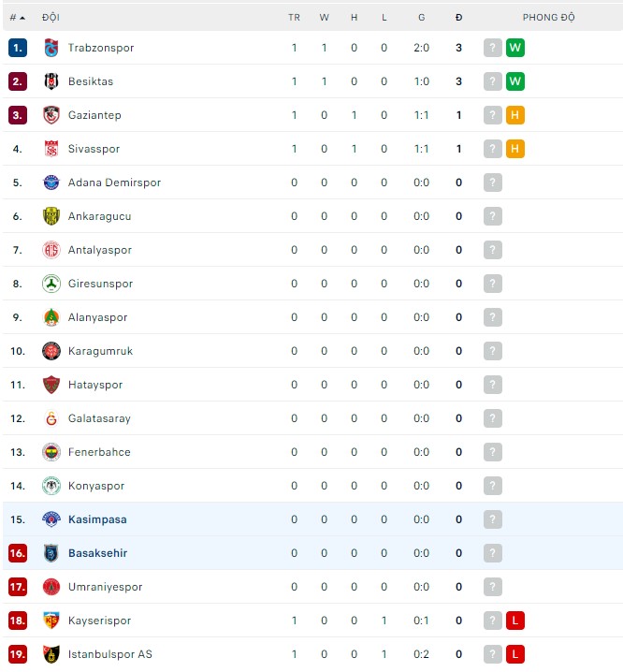Click the ĐỘI column header
This screenshot has width=623, height=672.
pyautogui.click(x=51, y=18)
